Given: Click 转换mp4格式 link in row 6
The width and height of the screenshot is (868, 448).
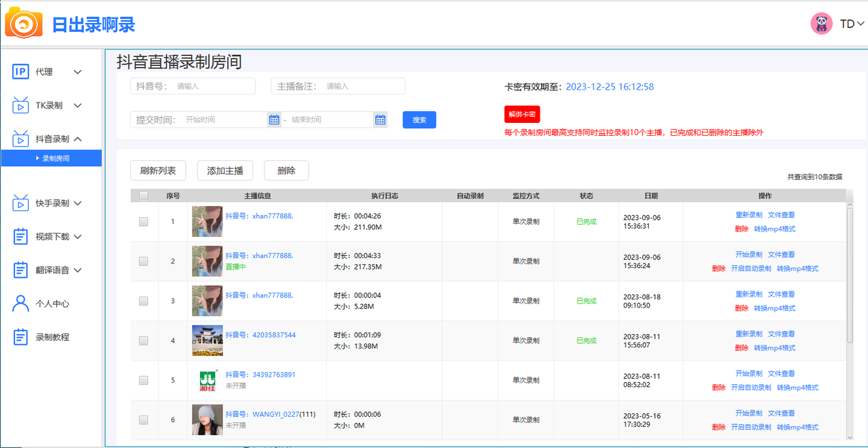Looking at the screenshot, I should click(797, 427).
